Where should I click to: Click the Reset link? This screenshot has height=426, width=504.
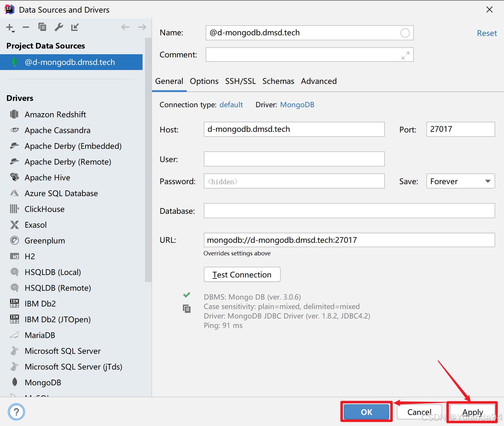(487, 33)
